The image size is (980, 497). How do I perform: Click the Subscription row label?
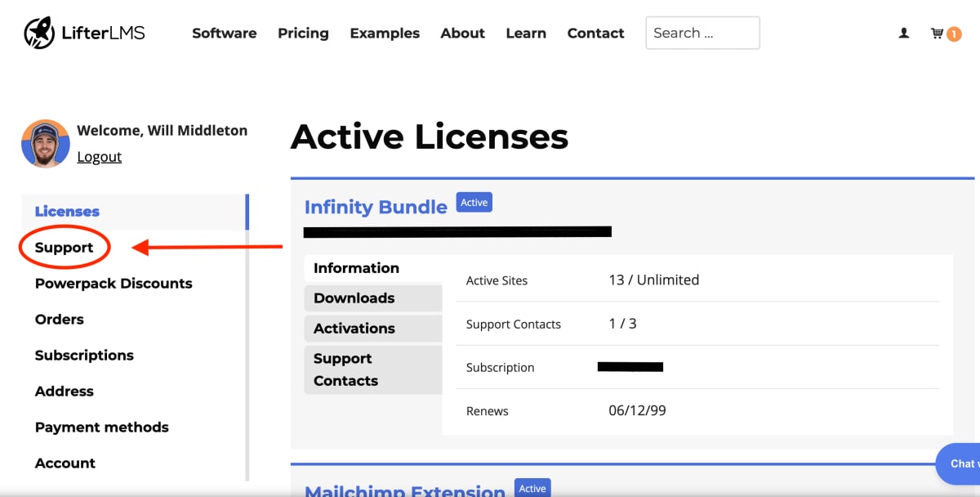[500, 368]
